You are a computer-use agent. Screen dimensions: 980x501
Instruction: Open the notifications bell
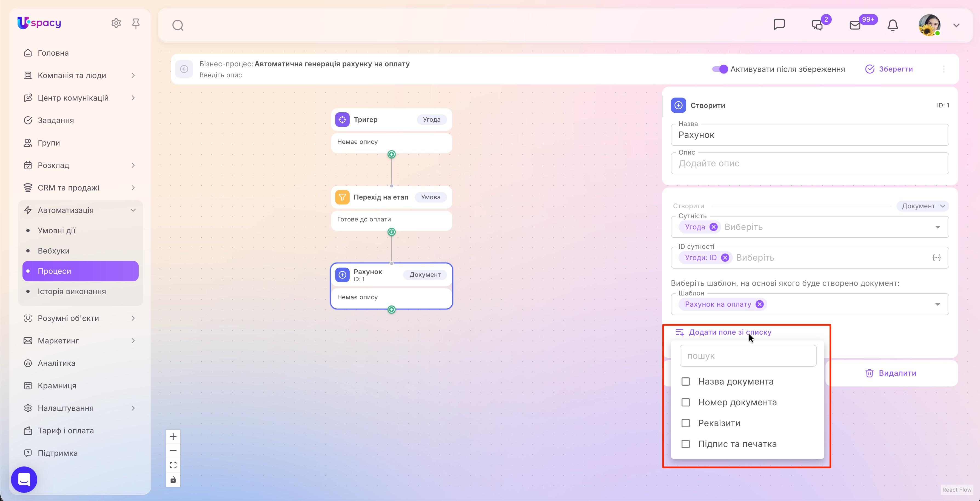click(x=893, y=25)
